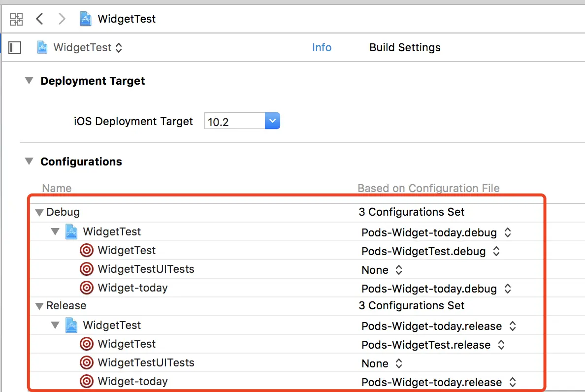The height and width of the screenshot is (392, 585).
Task: Click the related items grid icon
Action: [x=16, y=19]
